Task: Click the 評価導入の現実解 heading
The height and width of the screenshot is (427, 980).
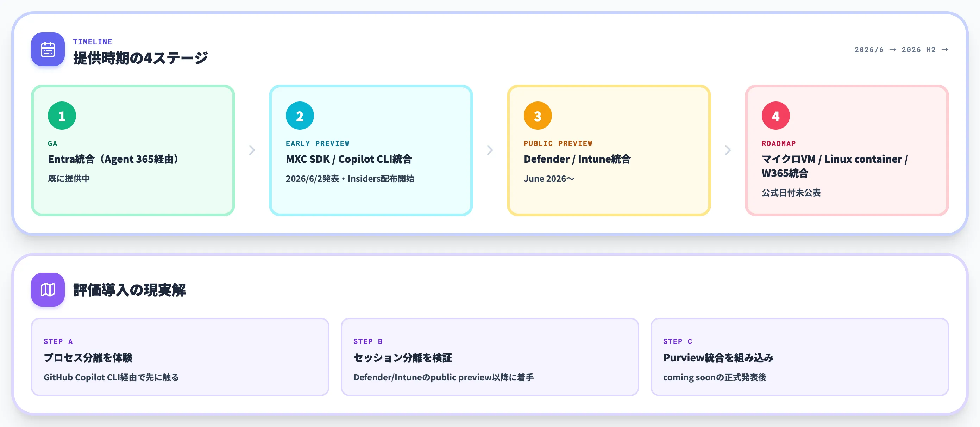Action: pos(129,290)
